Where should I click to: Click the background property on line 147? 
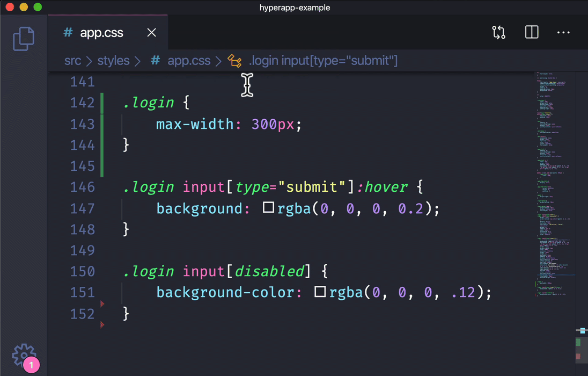pos(199,208)
